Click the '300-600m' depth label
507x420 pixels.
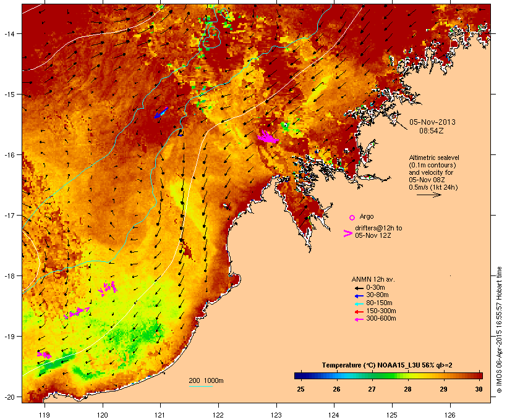[381, 319]
